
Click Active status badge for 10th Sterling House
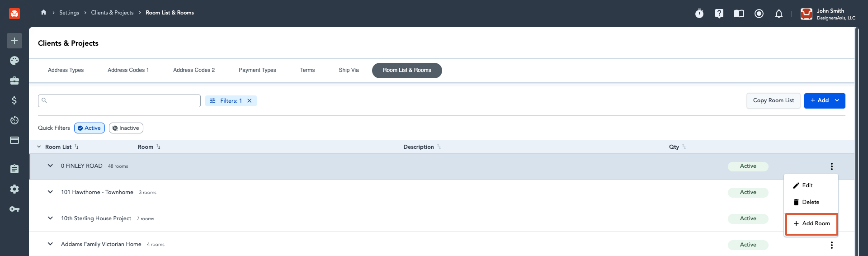pos(748,219)
